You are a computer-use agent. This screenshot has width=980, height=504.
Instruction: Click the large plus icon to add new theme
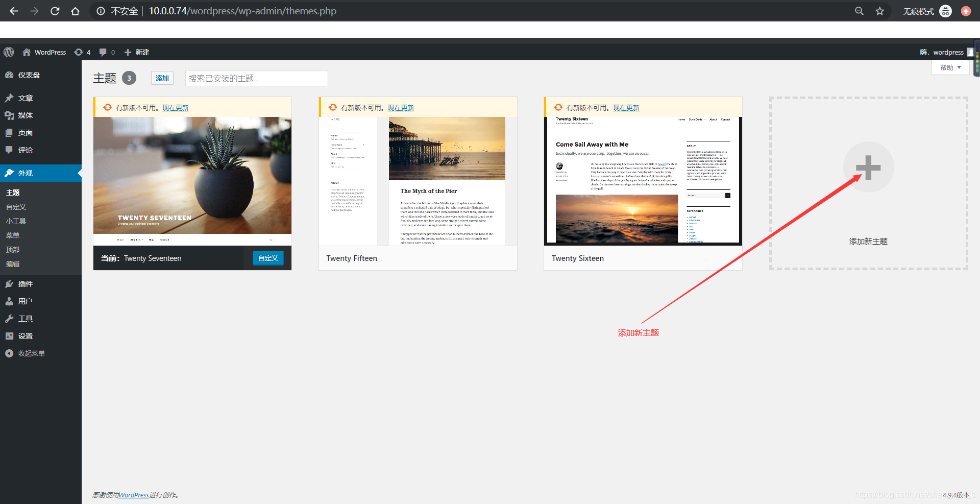tap(868, 167)
